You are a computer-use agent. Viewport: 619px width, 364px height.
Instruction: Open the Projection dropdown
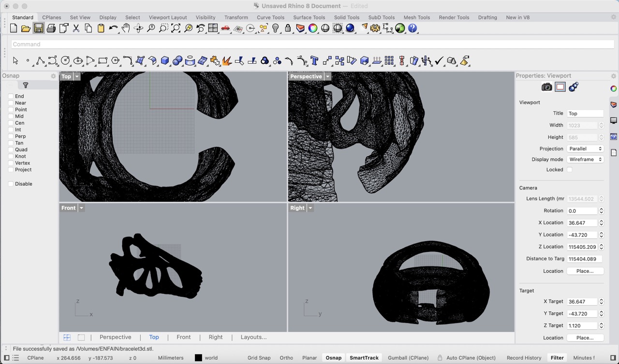(585, 149)
